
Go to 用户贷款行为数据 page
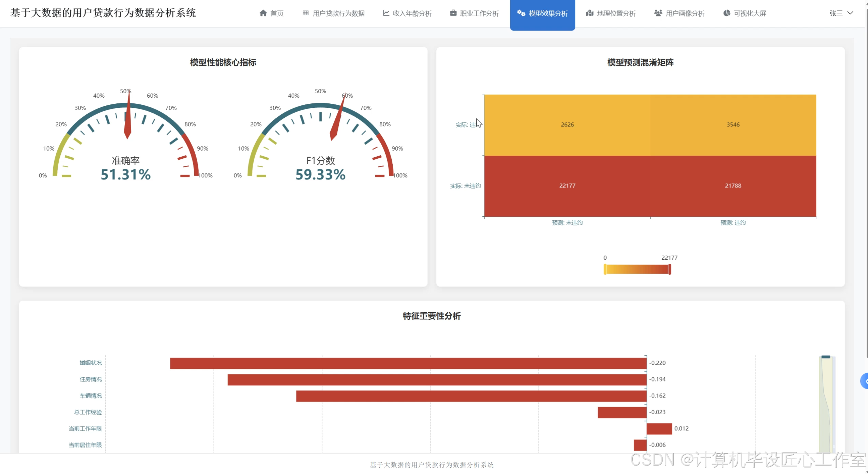[x=334, y=13]
